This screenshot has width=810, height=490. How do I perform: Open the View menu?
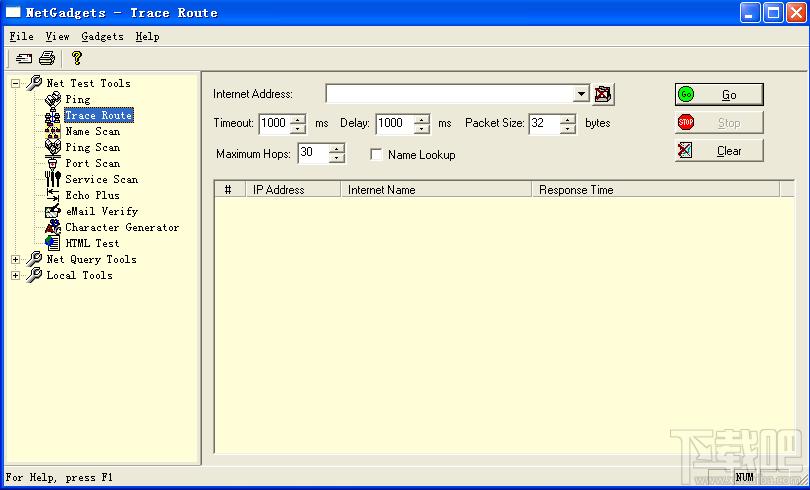(57, 37)
